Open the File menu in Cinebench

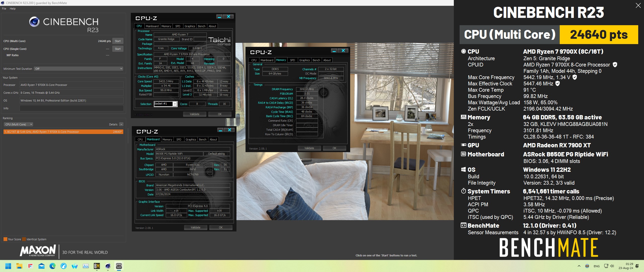click(4, 9)
